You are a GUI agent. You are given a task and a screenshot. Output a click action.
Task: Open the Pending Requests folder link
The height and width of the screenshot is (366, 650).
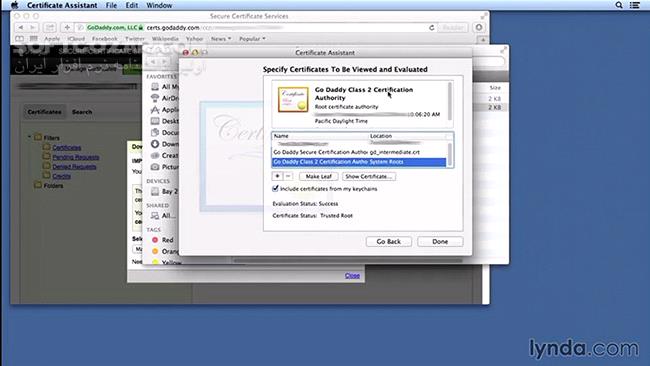click(x=75, y=157)
